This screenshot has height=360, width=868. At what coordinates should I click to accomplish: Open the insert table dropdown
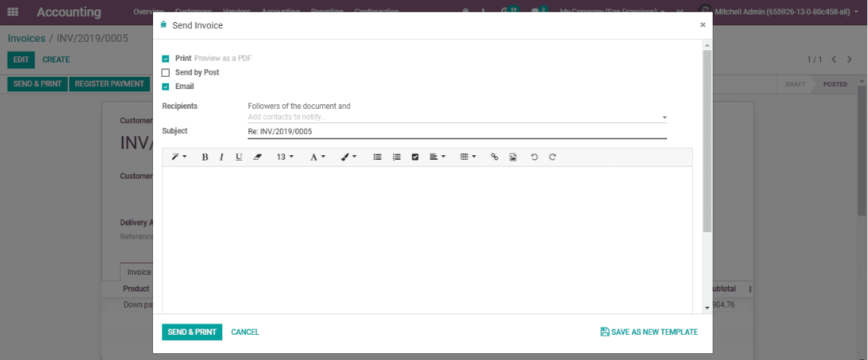pyautogui.click(x=468, y=157)
